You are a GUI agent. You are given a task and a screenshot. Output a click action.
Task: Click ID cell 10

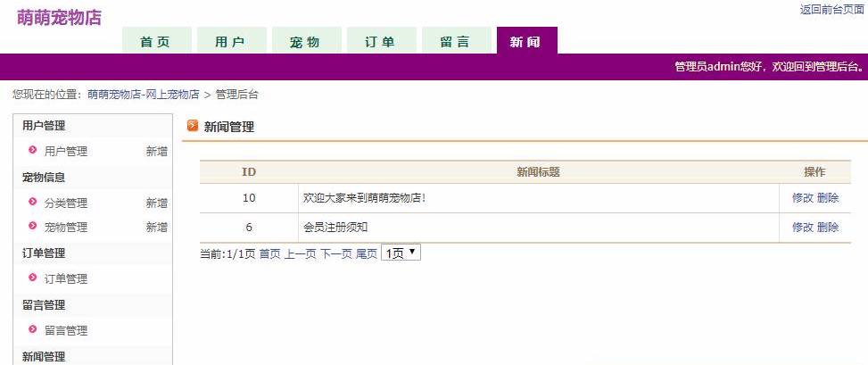click(249, 198)
